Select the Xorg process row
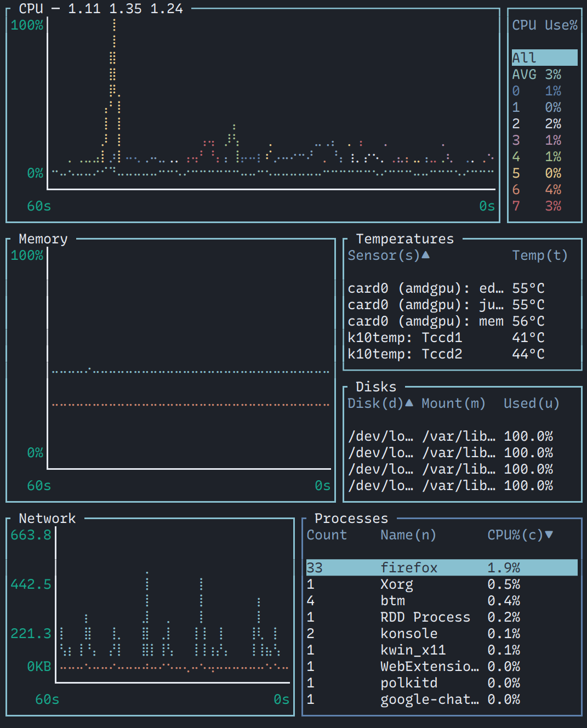Screen dimensions: 587x728 (442, 584)
